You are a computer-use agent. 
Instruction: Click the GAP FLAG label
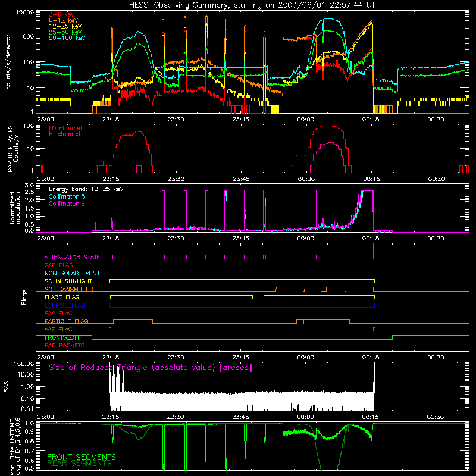click(x=59, y=265)
